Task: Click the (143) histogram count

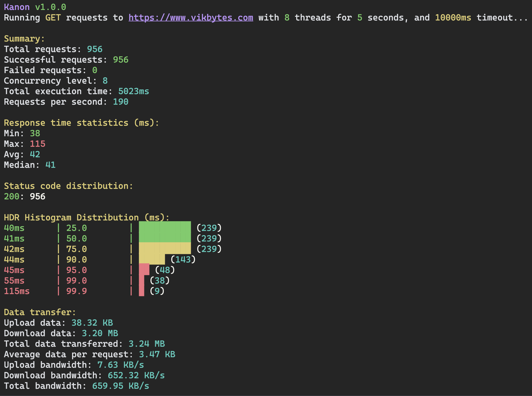Action: [183, 260]
